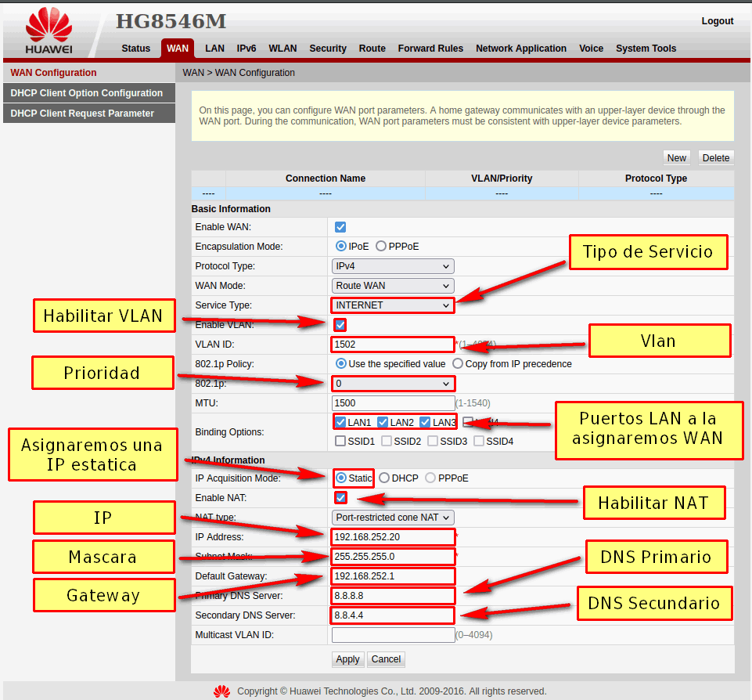
Task: Open the System Tools tab
Action: [x=646, y=49]
